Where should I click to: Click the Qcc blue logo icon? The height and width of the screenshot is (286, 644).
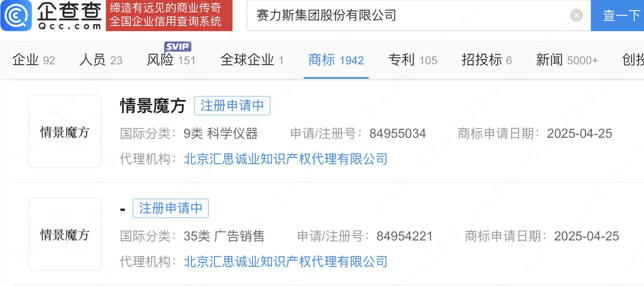pos(16,15)
